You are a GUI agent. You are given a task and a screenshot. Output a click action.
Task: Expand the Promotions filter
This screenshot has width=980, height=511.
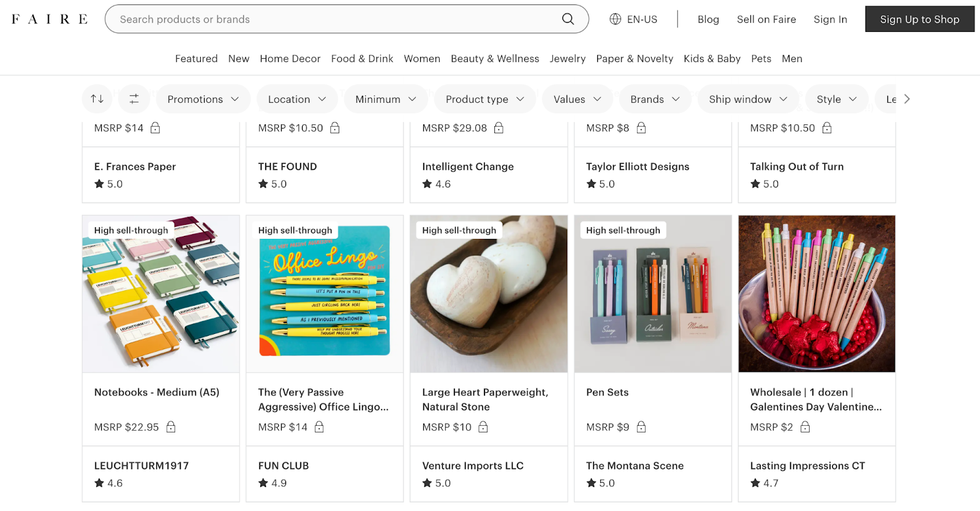coord(203,99)
